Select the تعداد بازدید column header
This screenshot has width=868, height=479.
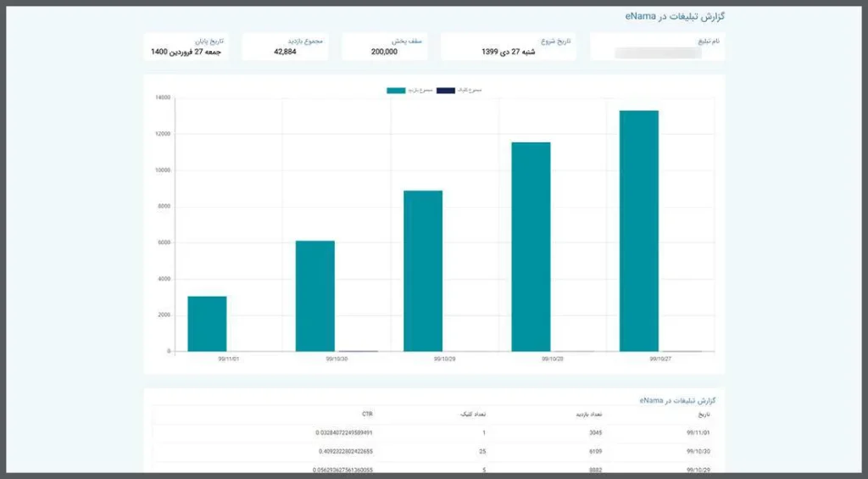[x=589, y=415]
